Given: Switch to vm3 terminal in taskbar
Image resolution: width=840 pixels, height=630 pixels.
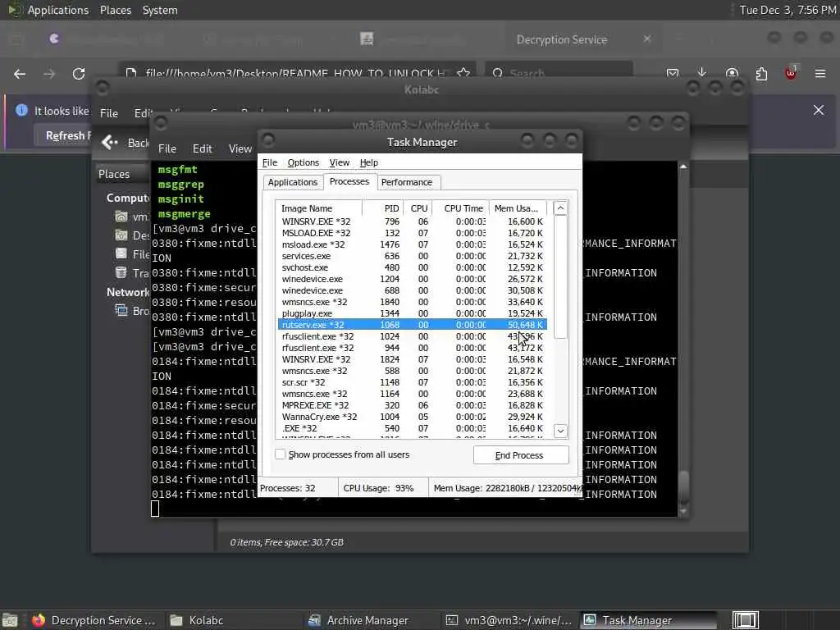Looking at the screenshot, I should 509,620.
